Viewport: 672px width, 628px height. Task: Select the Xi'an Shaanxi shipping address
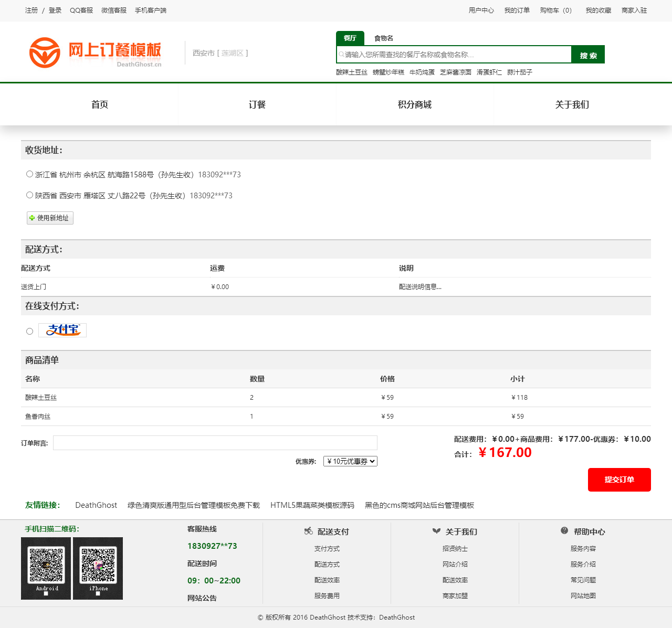[x=30, y=195]
